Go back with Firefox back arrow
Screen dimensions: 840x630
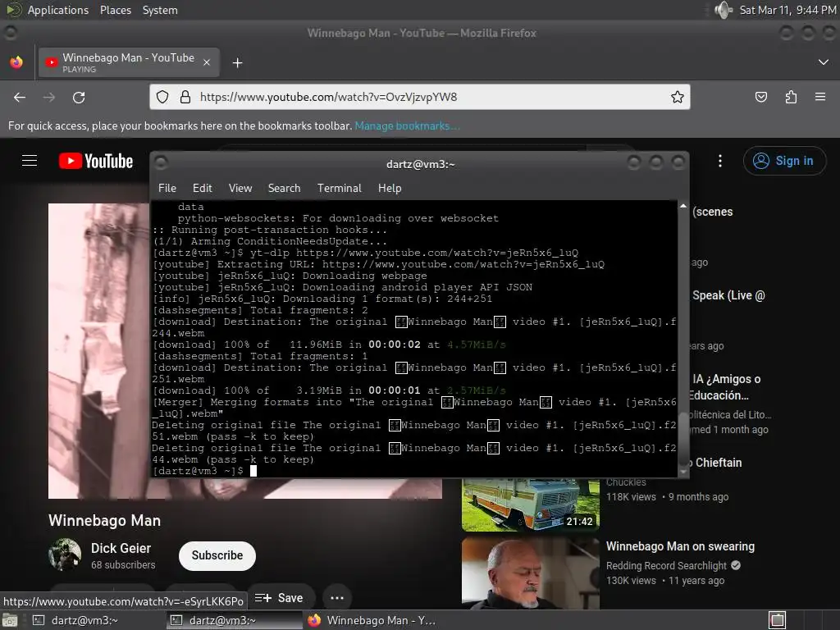click(x=20, y=97)
